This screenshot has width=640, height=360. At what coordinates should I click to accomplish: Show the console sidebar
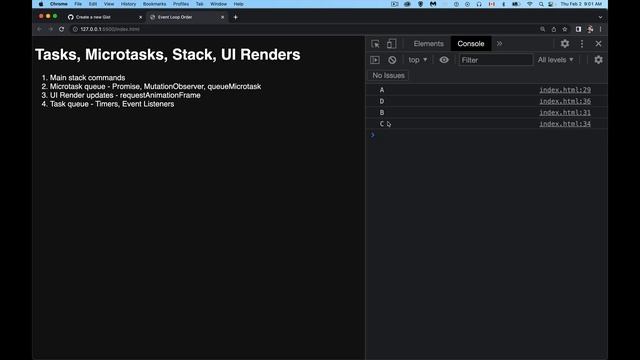point(375,60)
